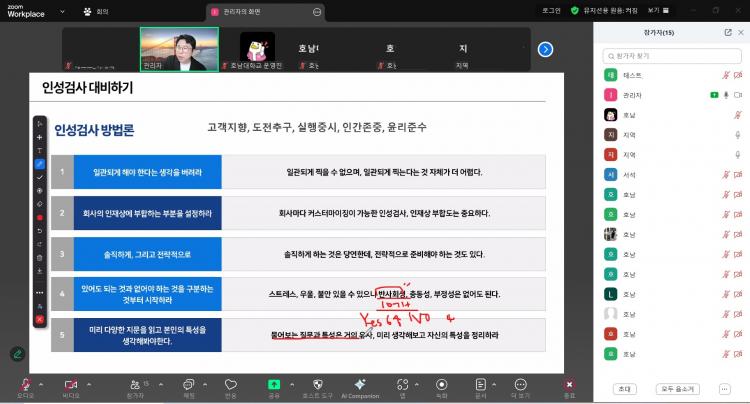The image size is (750, 404).
Task: Open the notes/docs button
Action: pos(481,387)
